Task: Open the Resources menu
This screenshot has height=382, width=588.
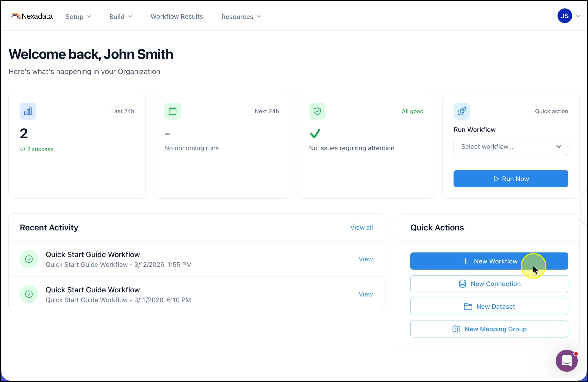Action: coord(241,17)
